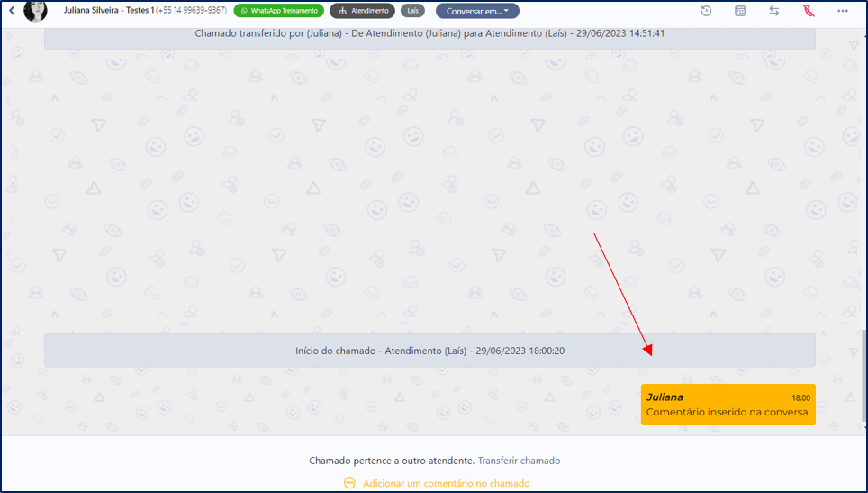Click the contact name Juliana Silveira - Testes 1
This screenshot has height=493, width=868.
tap(109, 10)
